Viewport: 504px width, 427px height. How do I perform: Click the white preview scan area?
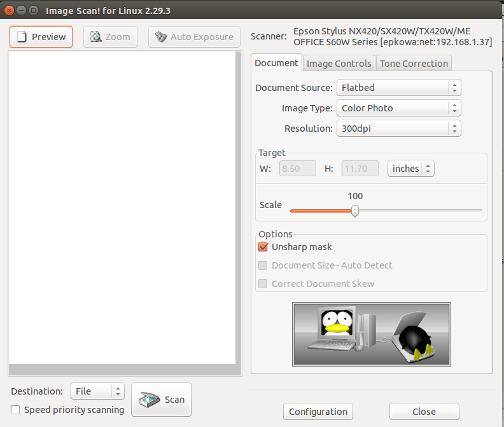coord(122,207)
